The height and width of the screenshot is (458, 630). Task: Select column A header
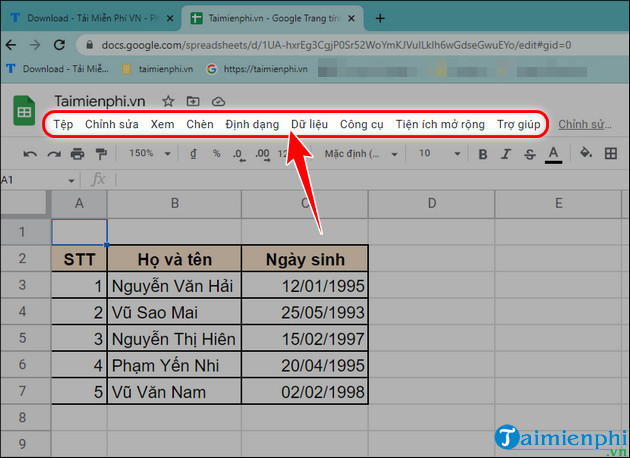79,203
